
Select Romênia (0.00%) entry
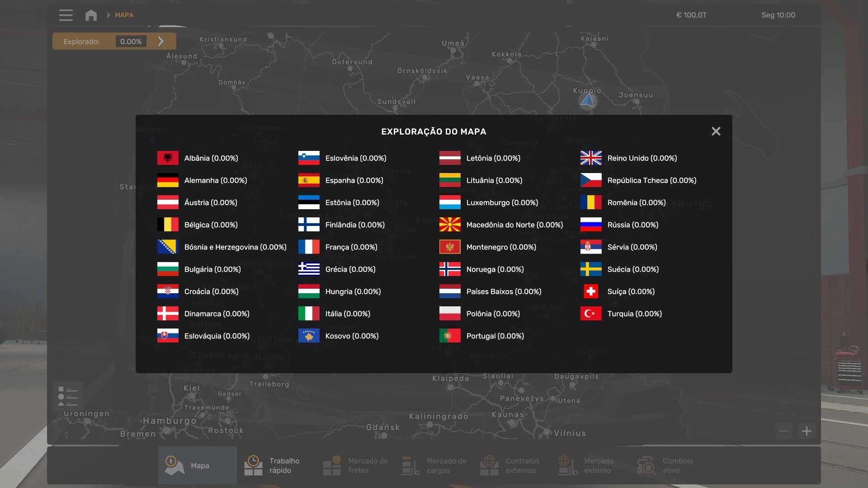coord(623,202)
